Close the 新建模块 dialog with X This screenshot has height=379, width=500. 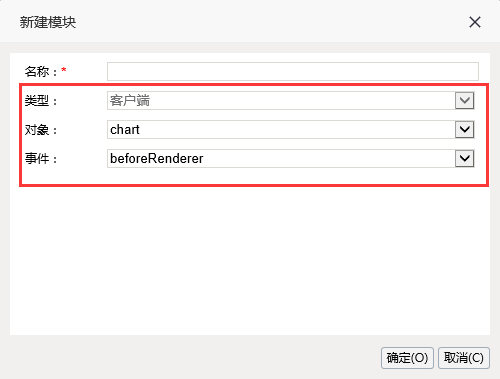(475, 22)
